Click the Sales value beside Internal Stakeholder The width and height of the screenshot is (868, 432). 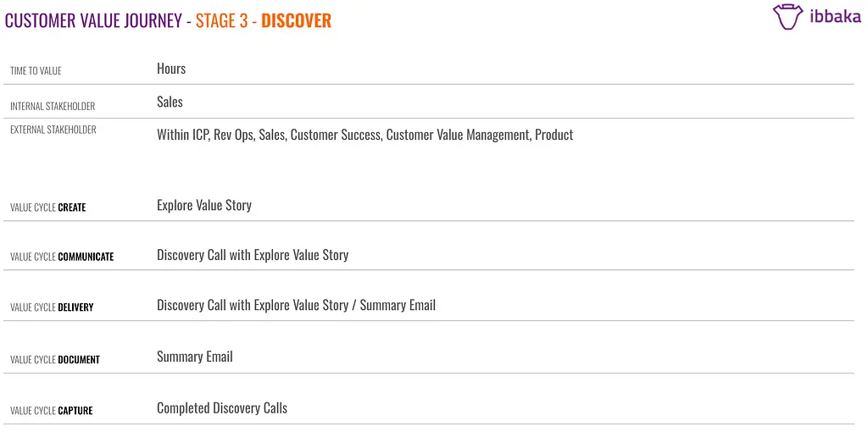(170, 102)
